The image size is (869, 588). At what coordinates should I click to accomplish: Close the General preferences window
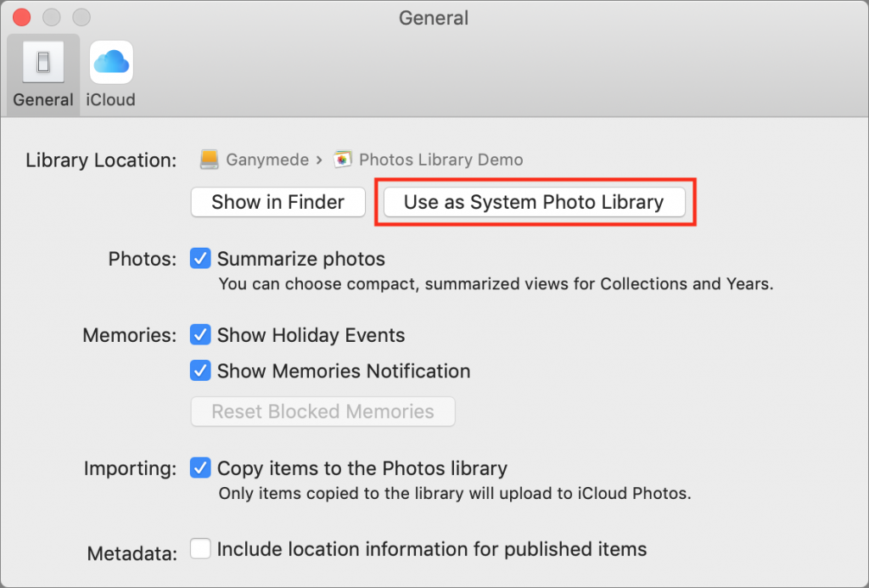[x=20, y=17]
